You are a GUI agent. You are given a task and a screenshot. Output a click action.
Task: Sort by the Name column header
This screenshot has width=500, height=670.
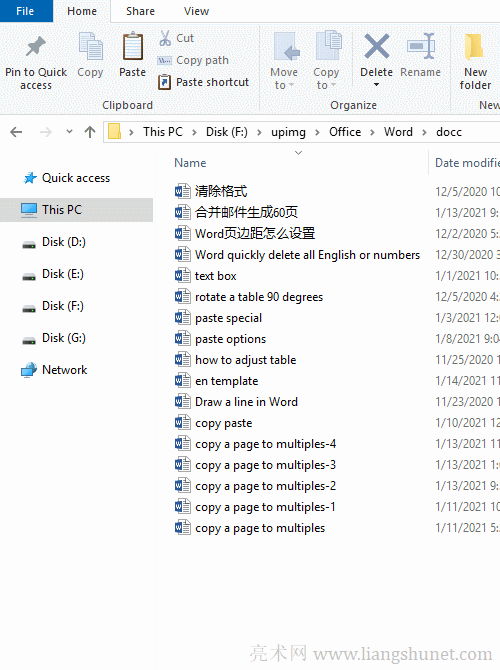190,163
